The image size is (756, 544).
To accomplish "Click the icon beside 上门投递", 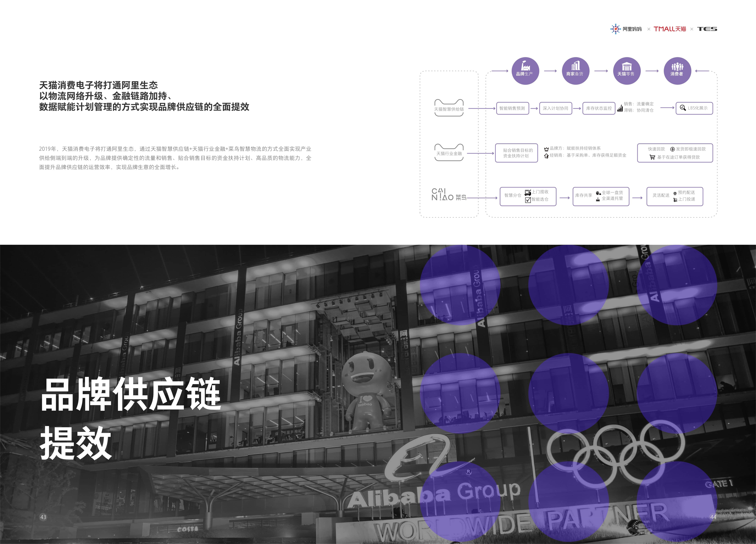I will coord(675,200).
